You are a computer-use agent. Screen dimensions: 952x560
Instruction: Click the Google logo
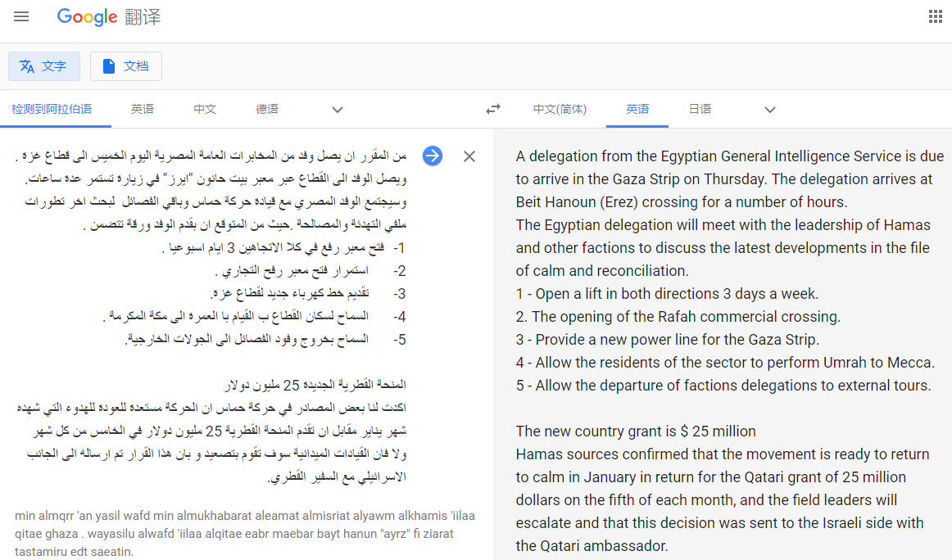pyautogui.click(x=87, y=17)
